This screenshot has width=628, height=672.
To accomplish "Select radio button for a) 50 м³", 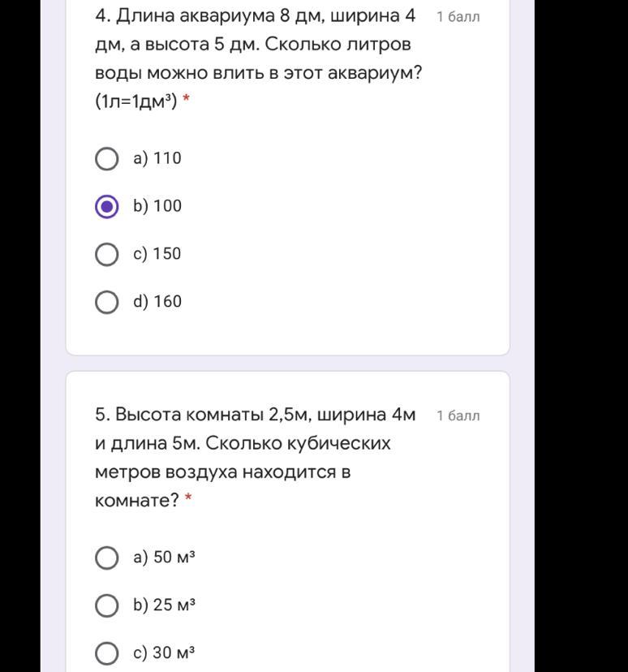I will point(107,558).
